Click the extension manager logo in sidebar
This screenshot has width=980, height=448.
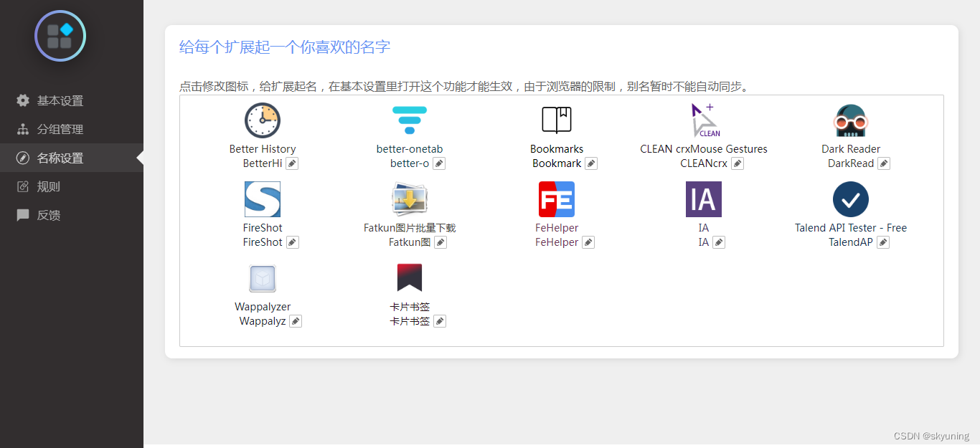pyautogui.click(x=60, y=36)
